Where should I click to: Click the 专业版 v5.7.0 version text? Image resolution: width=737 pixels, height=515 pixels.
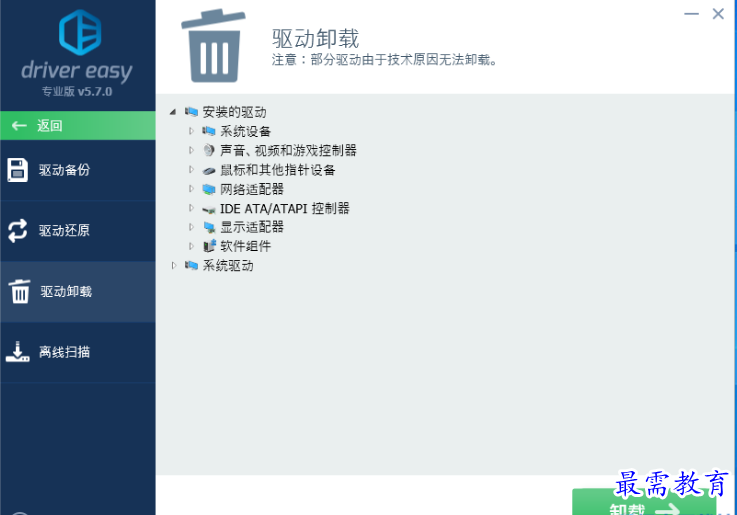[x=77, y=92]
